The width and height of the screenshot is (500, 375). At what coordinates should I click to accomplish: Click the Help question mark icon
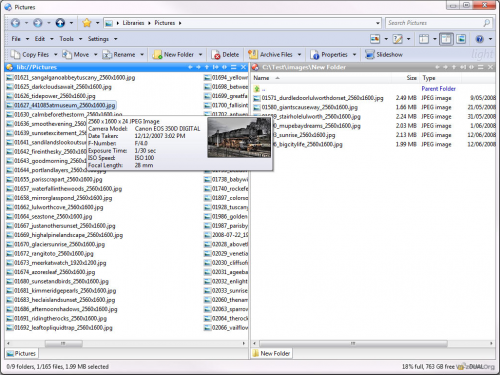[479, 39]
